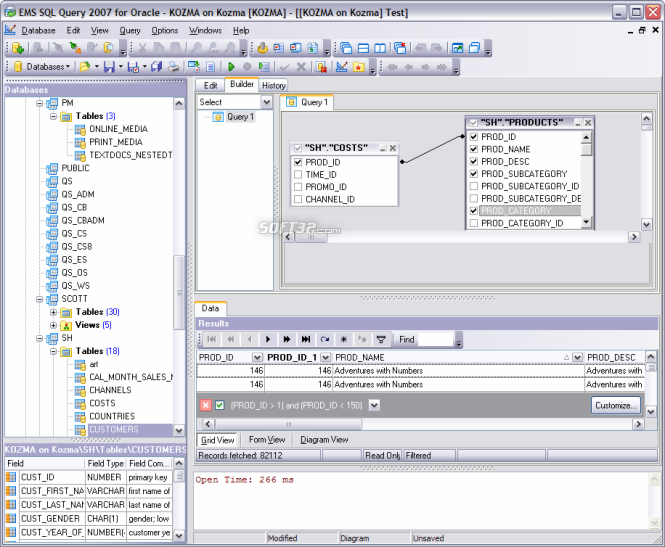Click the Find input field in Results
The height and width of the screenshot is (547, 665).
(x=435, y=339)
